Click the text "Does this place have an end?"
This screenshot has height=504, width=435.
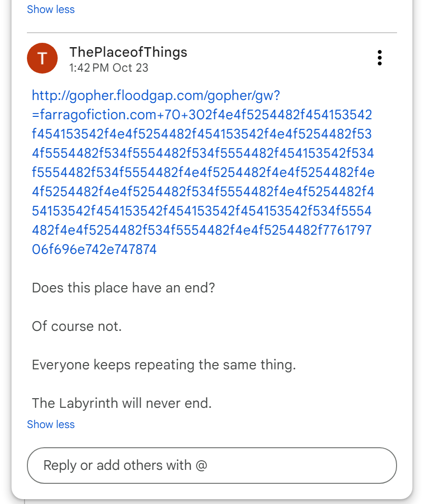click(123, 288)
